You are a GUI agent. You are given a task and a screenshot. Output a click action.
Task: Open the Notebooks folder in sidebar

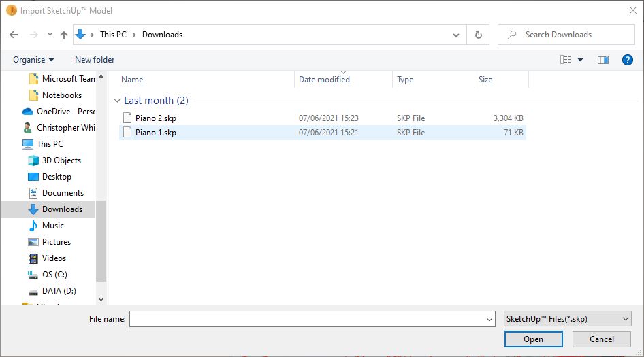tap(55, 95)
